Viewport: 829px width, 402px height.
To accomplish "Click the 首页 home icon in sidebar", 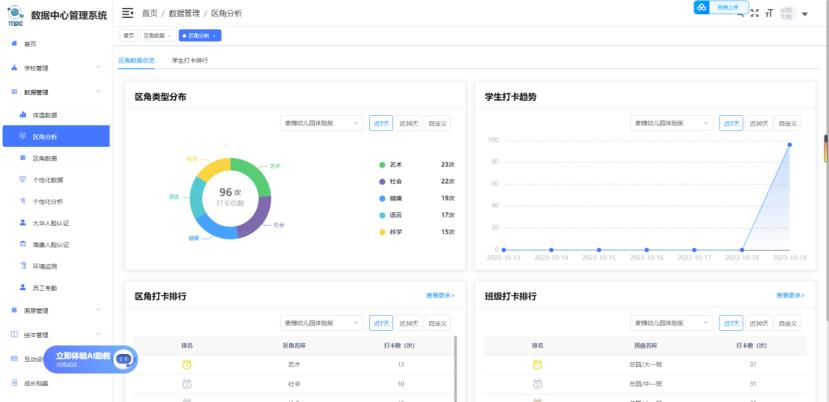I will click(14, 44).
